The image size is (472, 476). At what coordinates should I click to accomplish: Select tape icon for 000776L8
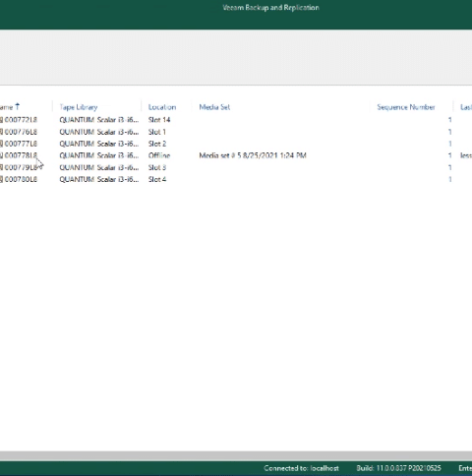1,132
